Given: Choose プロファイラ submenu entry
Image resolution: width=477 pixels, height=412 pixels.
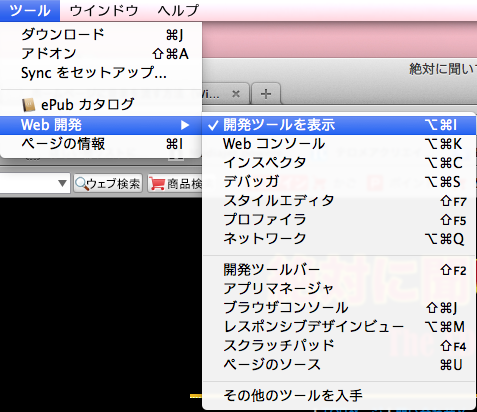Looking at the screenshot, I should click(x=339, y=220).
